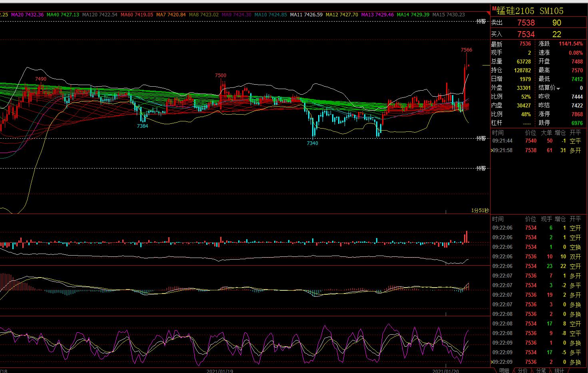Click the 涨跌 value 114/1.54%
588x373 pixels.
(x=571, y=44)
